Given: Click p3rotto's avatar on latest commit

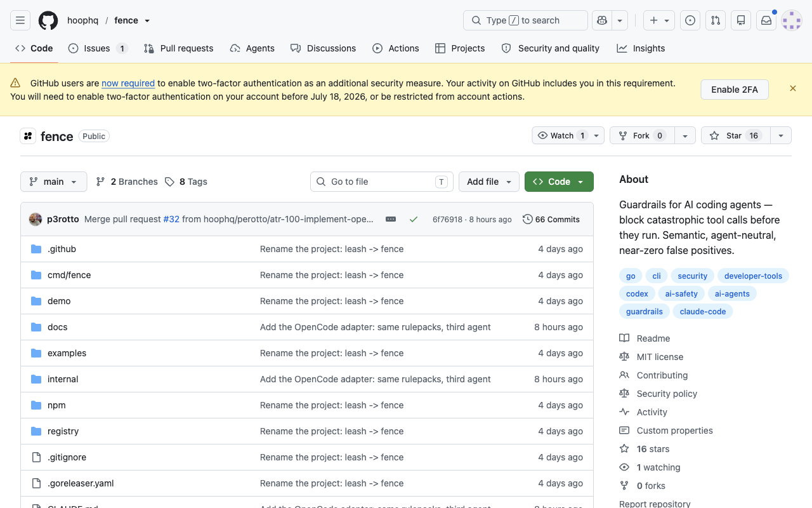Looking at the screenshot, I should 36,219.
